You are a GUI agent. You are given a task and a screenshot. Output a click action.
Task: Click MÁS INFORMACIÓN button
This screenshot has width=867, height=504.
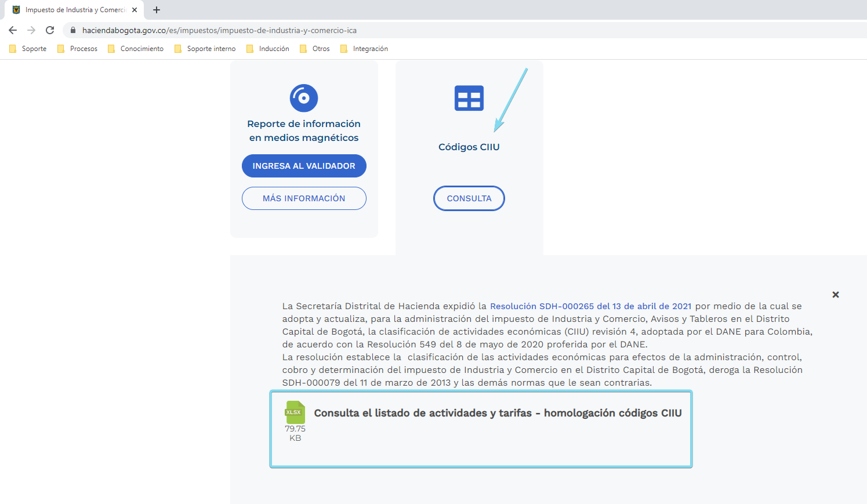click(304, 198)
